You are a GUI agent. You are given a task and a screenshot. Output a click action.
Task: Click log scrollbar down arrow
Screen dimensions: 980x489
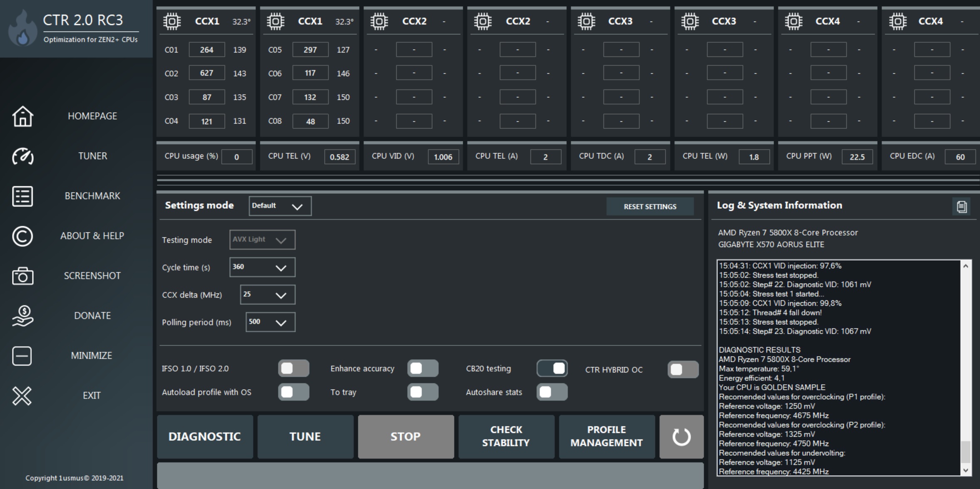(x=965, y=470)
